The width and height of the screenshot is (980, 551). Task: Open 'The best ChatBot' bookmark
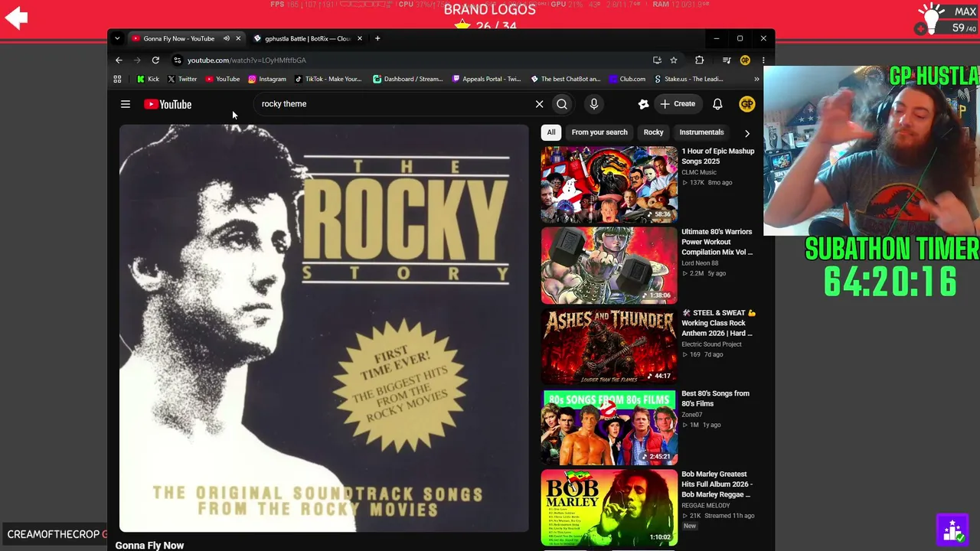pos(566,79)
